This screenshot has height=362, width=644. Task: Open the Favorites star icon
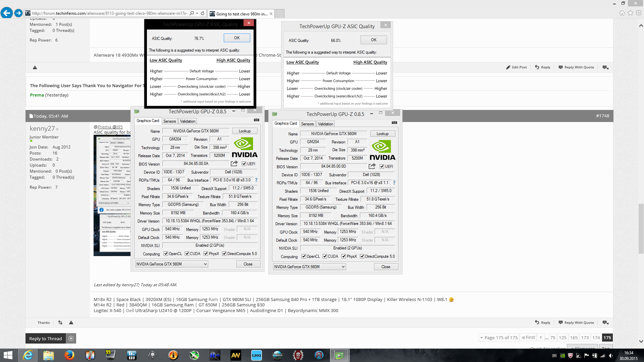coord(631,13)
